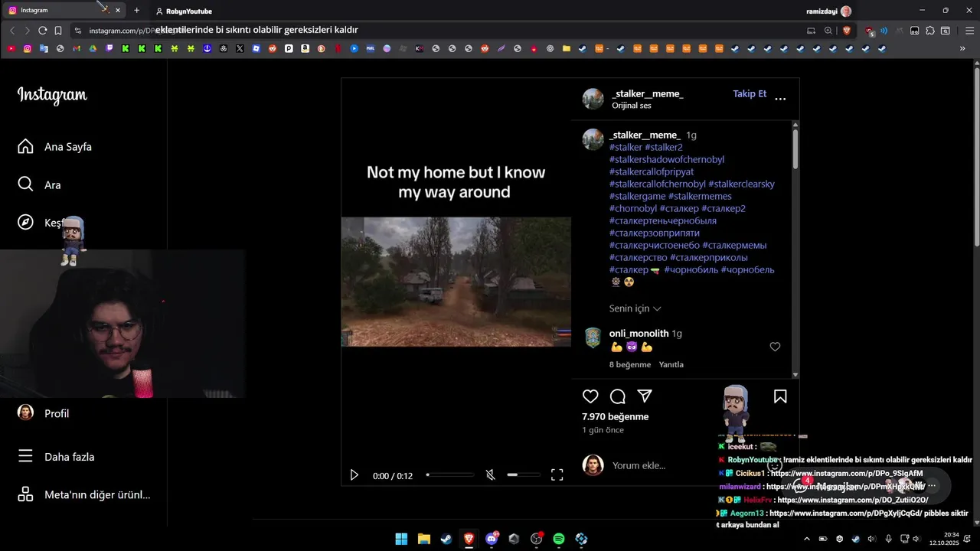Open File Explorer from the taskbar
The width and height of the screenshot is (980, 551).
point(424,539)
